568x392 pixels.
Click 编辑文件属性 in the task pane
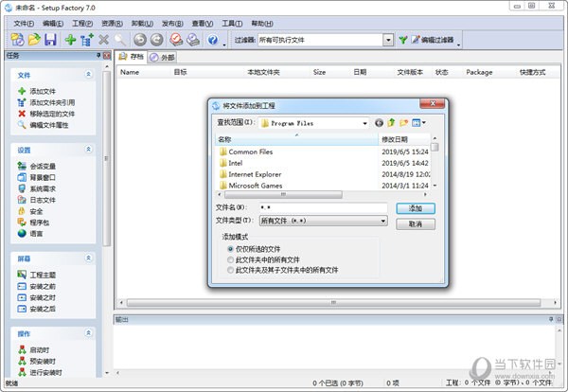(44, 125)
